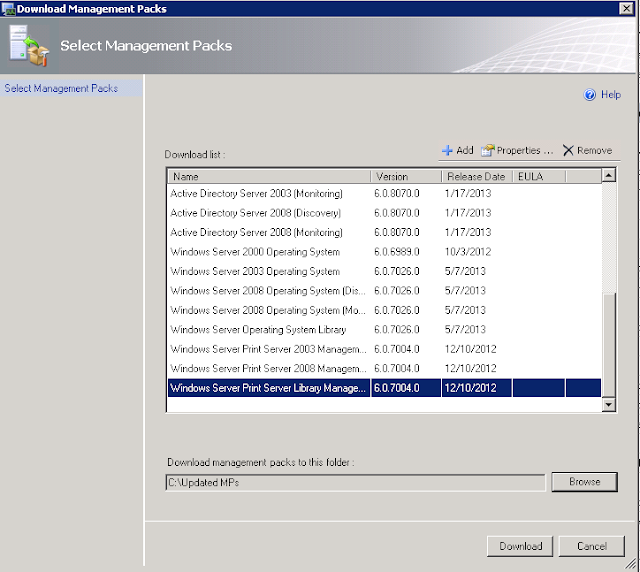Image resolution: width=640 pixels, height=572 pixels.
Task: Select Windows Server Print Server 2008 Managem... row
Action: coord(384,368)
